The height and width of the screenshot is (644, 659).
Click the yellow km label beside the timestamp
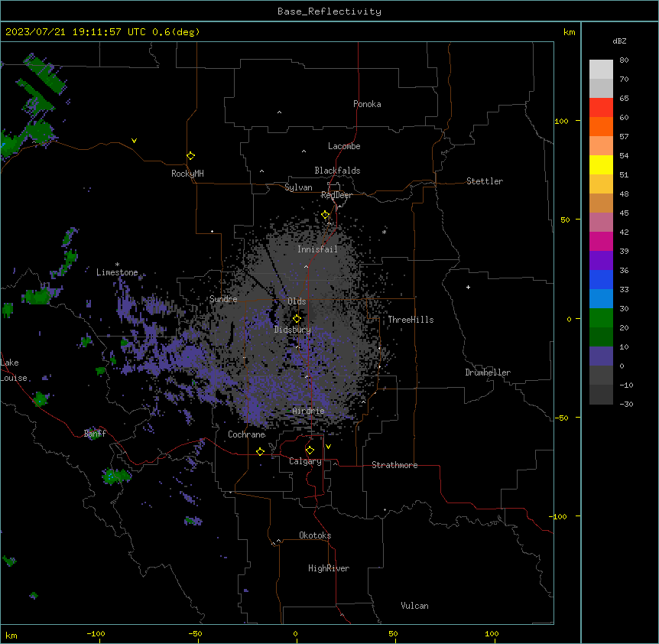coord(570,32)
